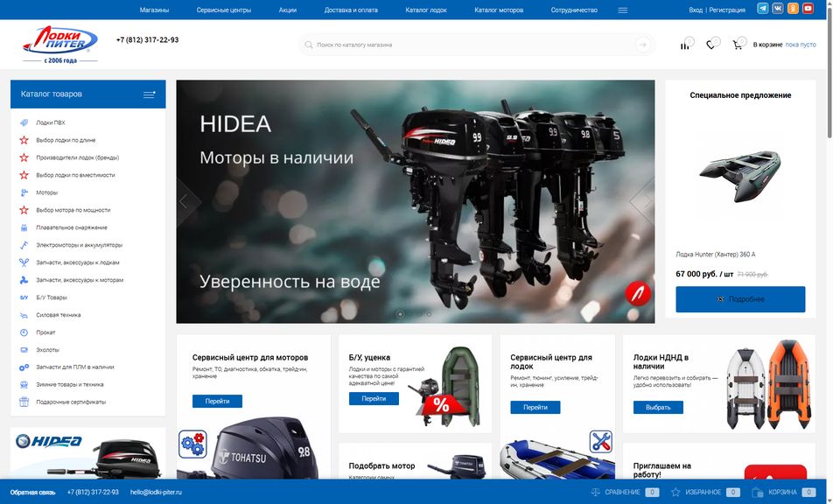Open the VK social page icon
The image size is (833, 504).
(x=778, y=9)
